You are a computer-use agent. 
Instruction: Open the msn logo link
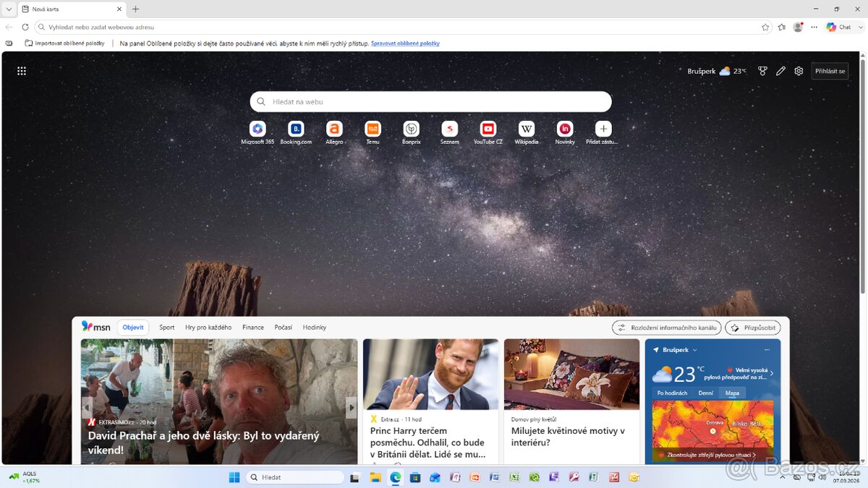pos(96,327)
